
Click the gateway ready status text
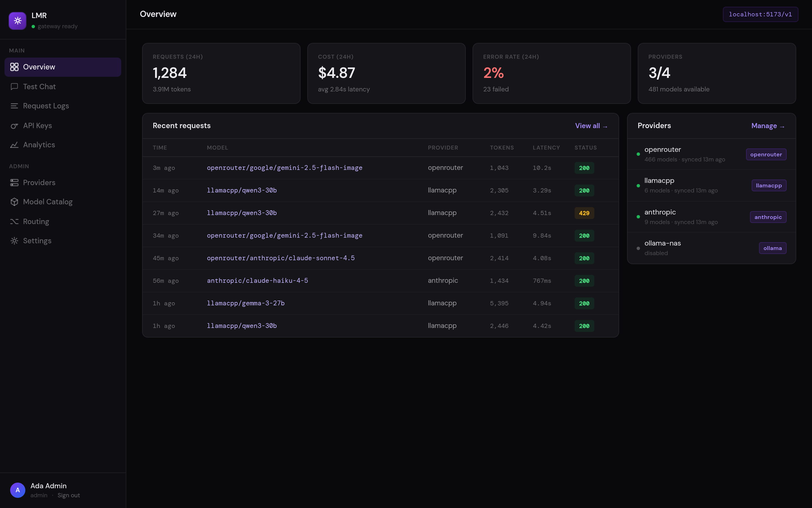[x=58, y=26]
